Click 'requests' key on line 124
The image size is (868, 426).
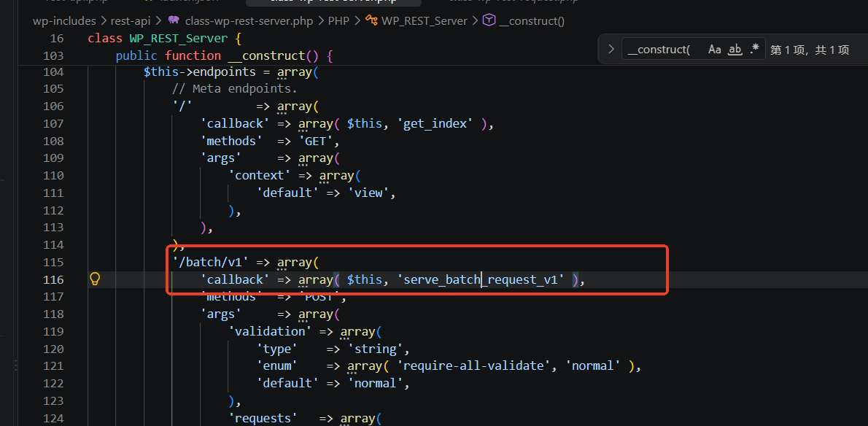[263, 418]
